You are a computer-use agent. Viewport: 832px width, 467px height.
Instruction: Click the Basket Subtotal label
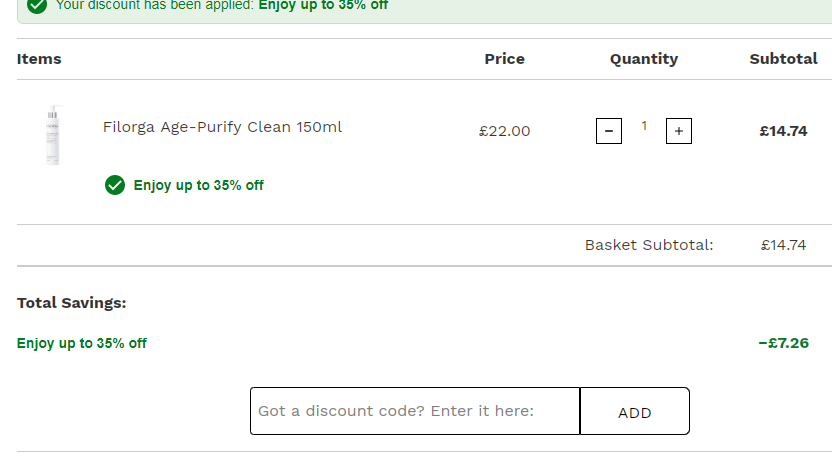[649, 245]
